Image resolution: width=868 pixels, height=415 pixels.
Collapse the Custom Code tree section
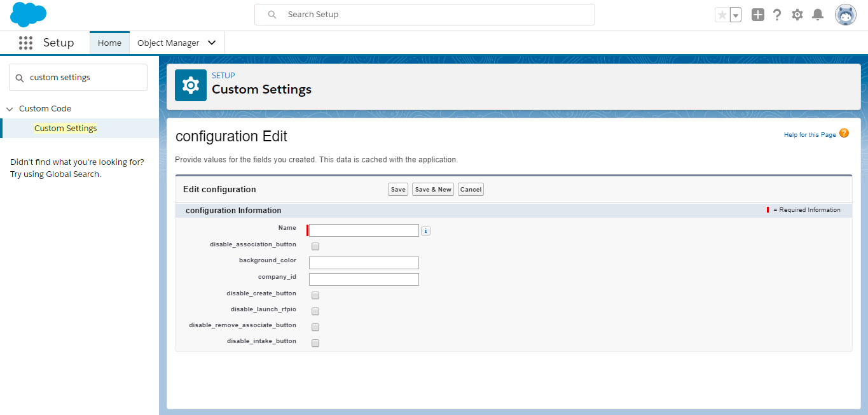(x=10, y=109)
